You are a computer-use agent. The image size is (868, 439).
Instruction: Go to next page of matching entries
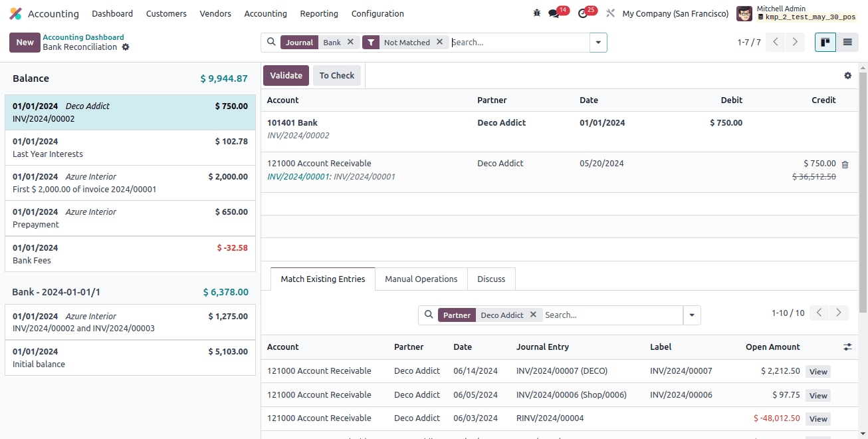point(839,313)
